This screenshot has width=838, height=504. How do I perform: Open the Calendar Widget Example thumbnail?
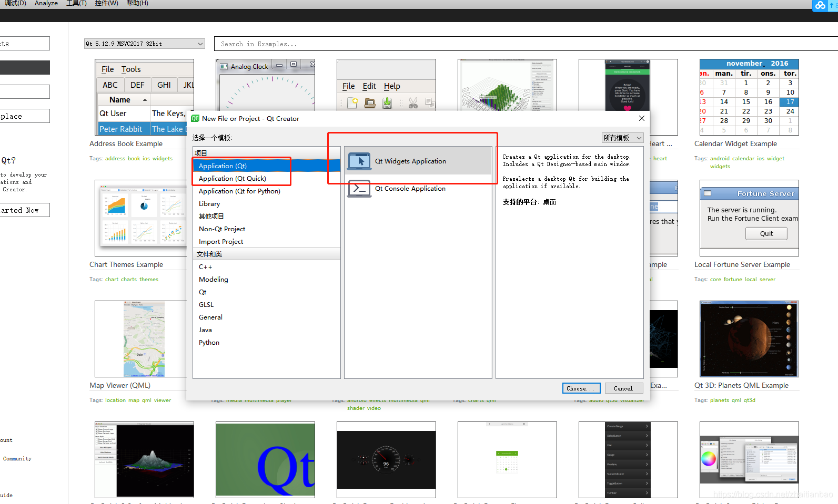(749, 97)
